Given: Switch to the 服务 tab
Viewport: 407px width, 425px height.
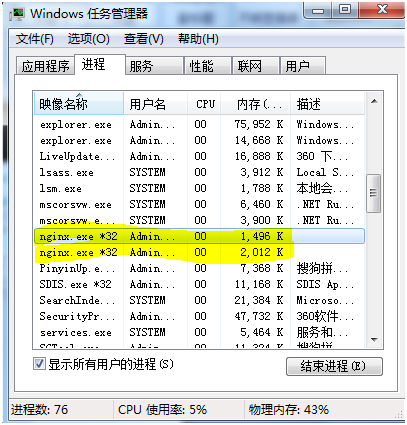Looking at the screenshot, I should coord(154,66).
